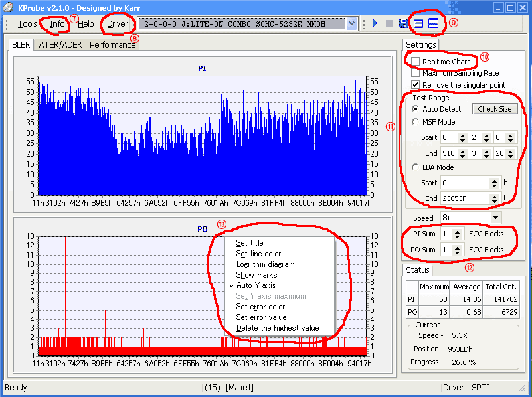Select Logrithm diagram menu entry

coord(265,264)
